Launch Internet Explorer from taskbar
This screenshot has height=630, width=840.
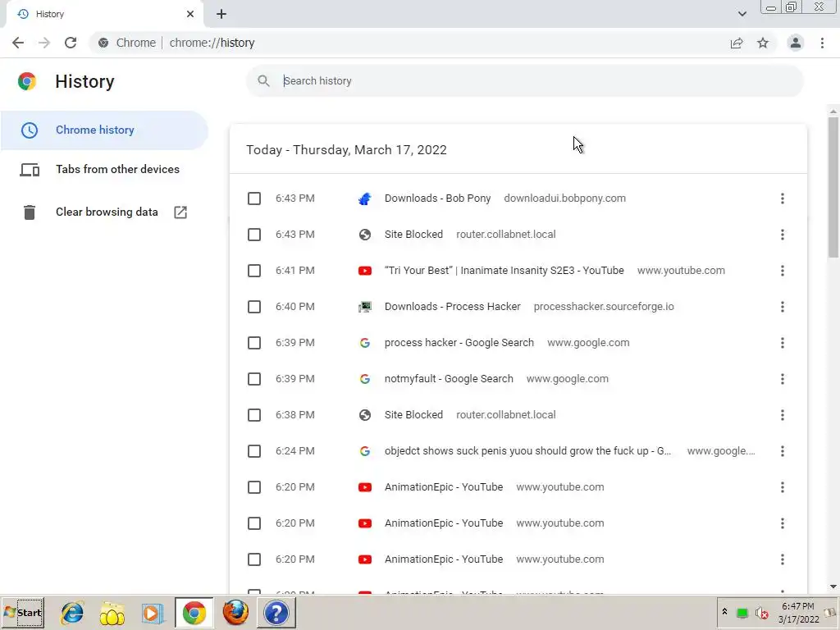(72, 614)
